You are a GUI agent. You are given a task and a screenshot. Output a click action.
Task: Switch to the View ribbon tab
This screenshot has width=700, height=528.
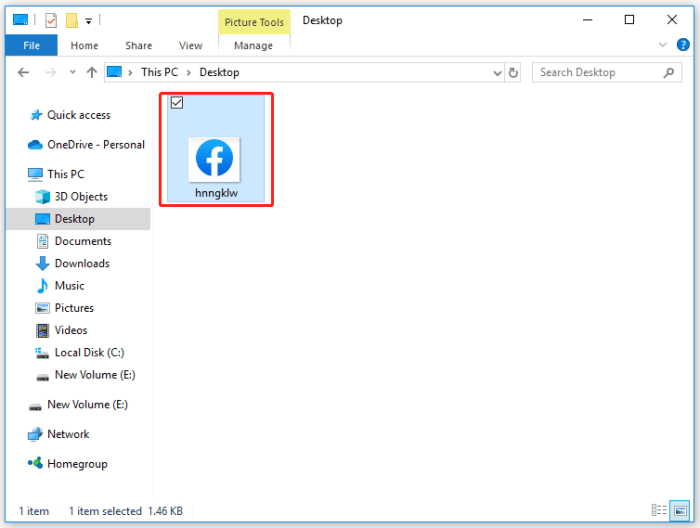click(x=190, y=45)
